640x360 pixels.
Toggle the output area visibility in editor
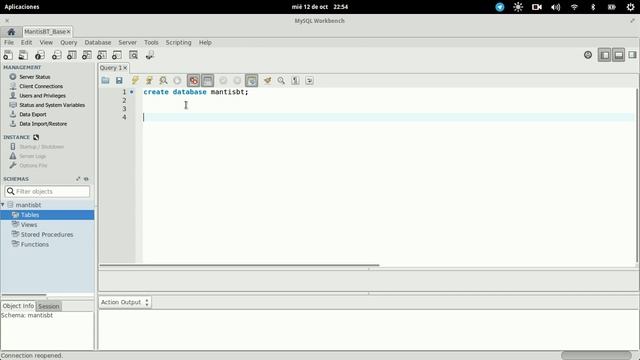[207, 80]
